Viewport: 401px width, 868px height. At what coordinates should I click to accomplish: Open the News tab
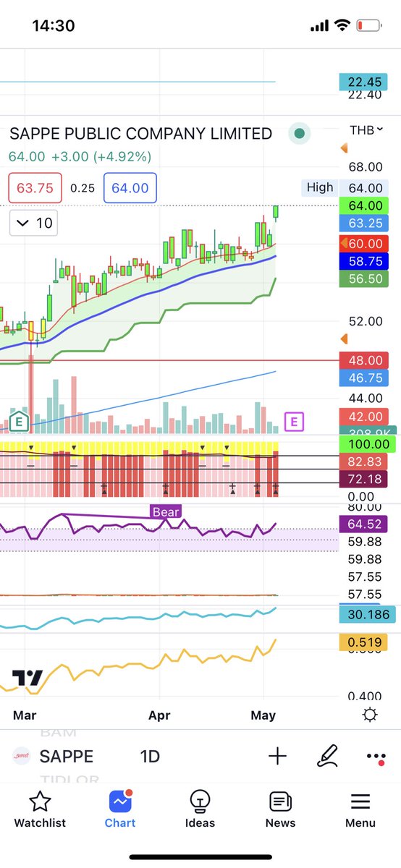(x=280, y=809)
